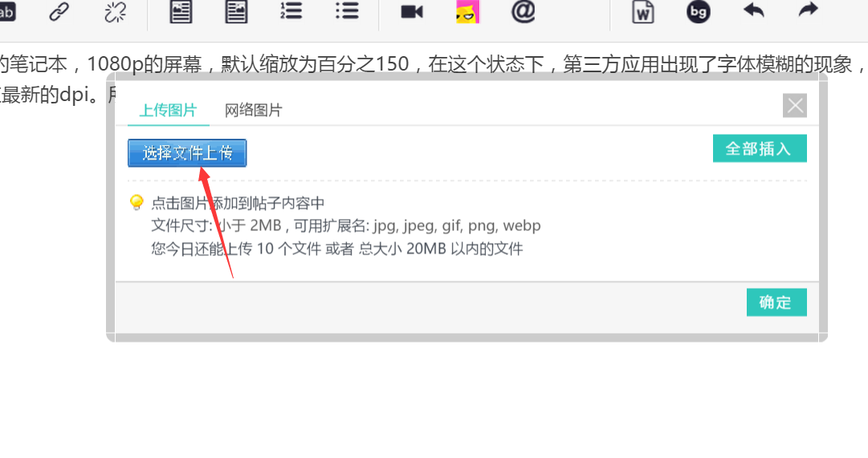Viewport: 868px width, 458px height.
Task: Click the 选择文件上传 button
Action: pyautogui.click(x=187, y=152)
